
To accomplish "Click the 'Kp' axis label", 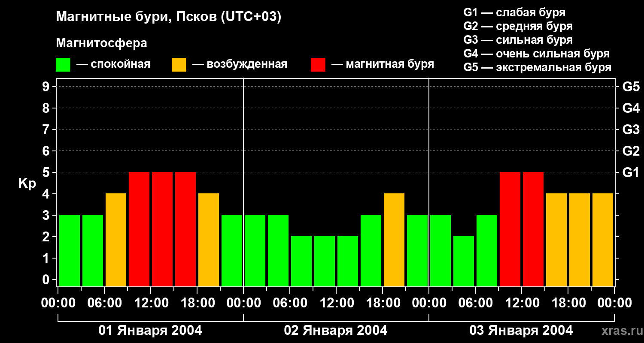I will click(x=27, y=184).
